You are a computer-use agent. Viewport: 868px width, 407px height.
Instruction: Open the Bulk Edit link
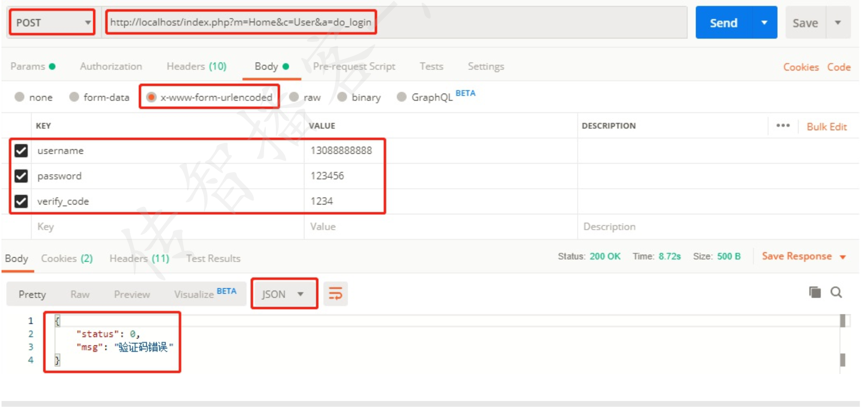point(827,127)
